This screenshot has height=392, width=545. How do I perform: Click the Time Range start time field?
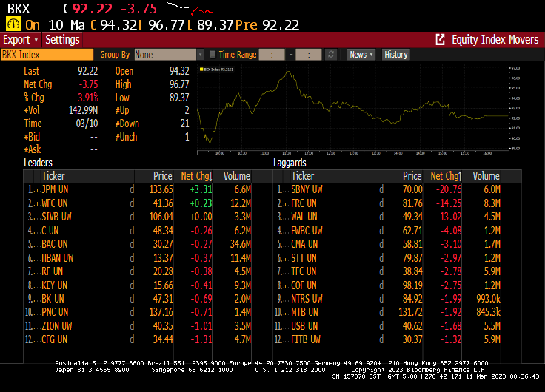272,55
